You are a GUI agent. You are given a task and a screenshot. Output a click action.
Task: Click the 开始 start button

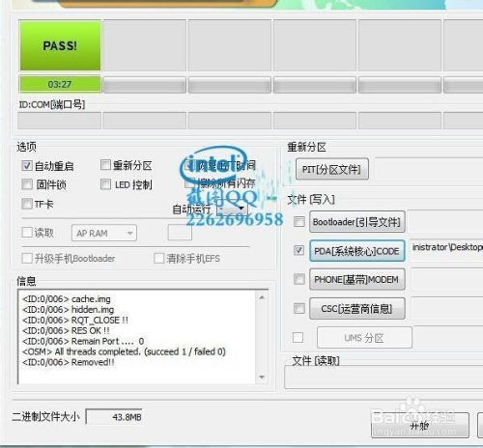(x=419, y=426)
